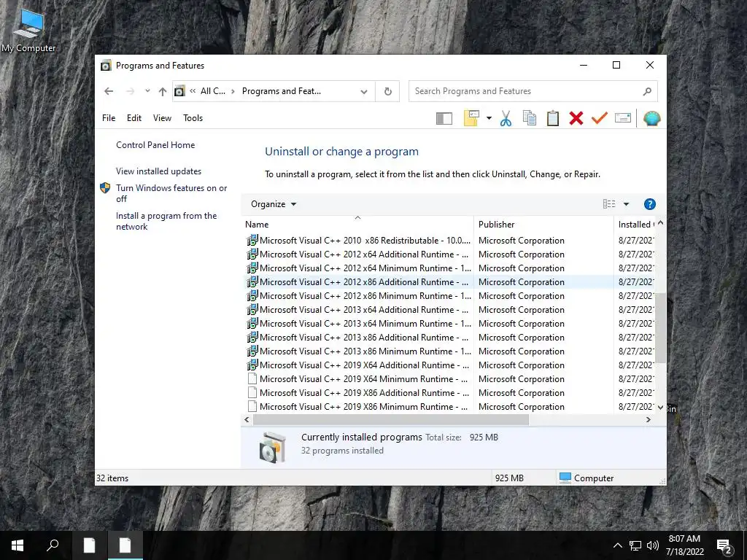Click the vertical scrollbar thumb
747x560 pixels.
click(x=660, y=328)
